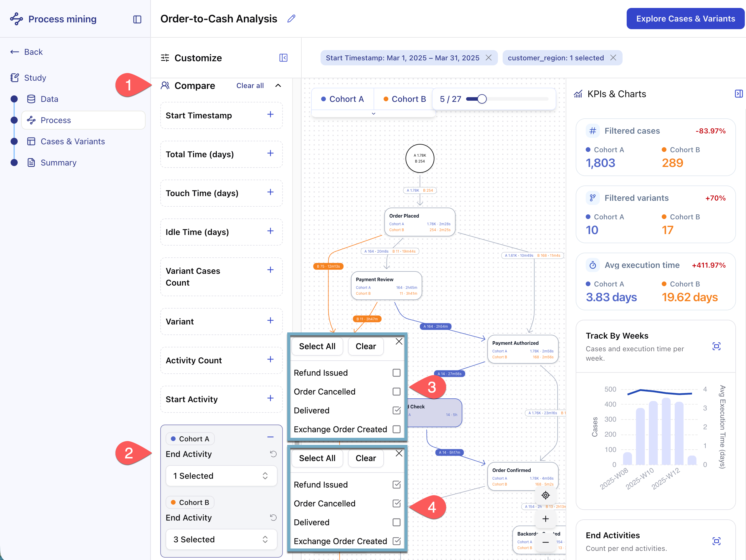Image resolution: width=746 pixels, height=560 pixels.
Task: Recenter the process map view
Action: pos(545,495)
